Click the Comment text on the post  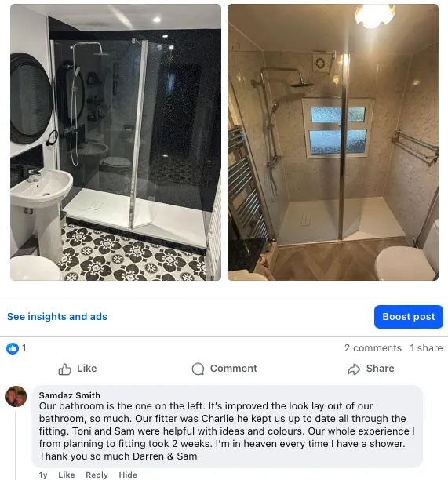[234, 369]
